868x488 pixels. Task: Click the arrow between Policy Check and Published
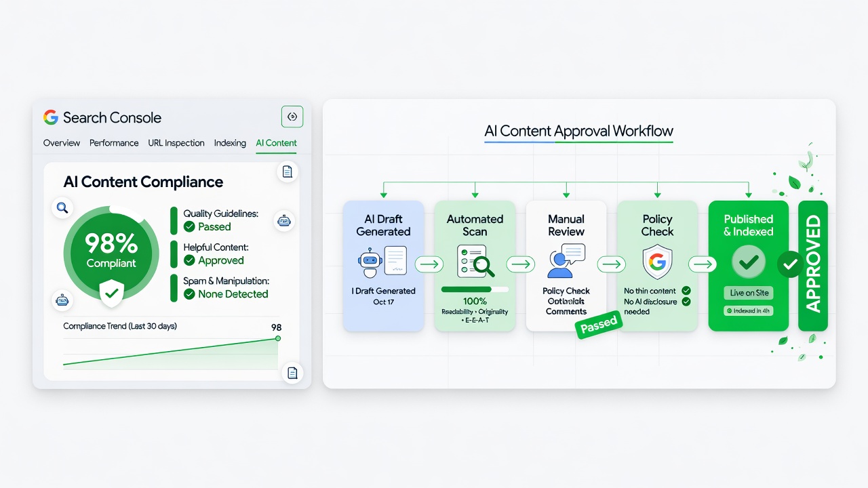(x=703, y=264)
